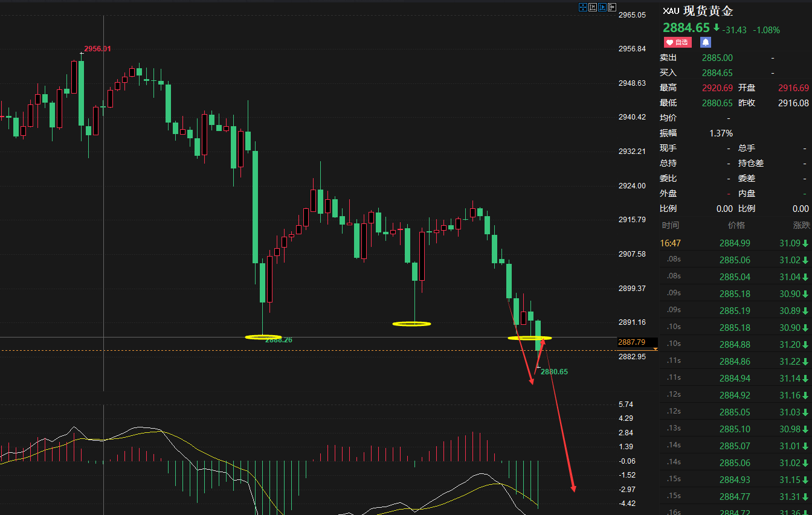
Task: Click the 涨跌 column header
Action: pyautogui.click(x=801, y=225)
